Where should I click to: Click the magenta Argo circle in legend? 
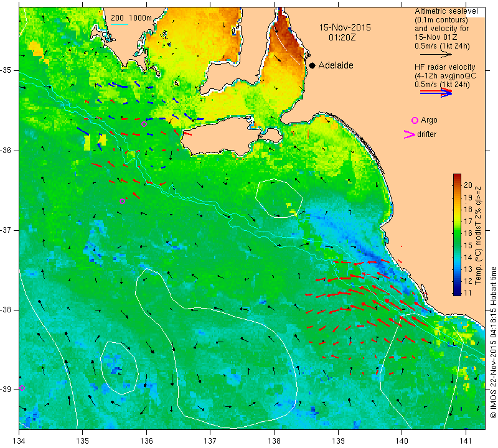[x=415, y=120]
